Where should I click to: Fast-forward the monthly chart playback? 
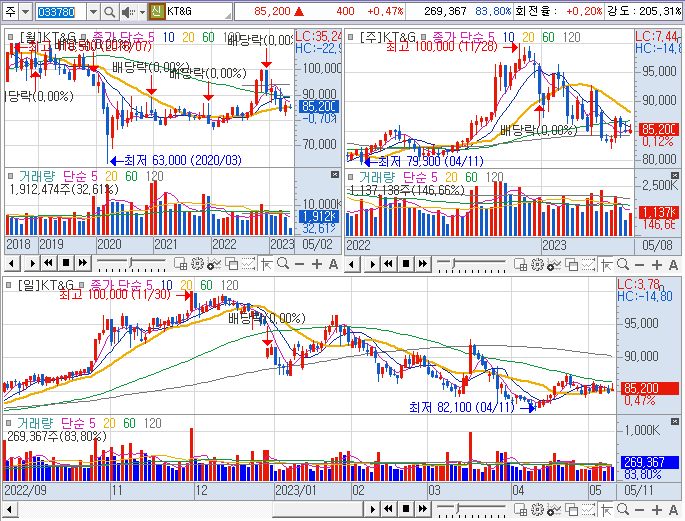point(83,263)
